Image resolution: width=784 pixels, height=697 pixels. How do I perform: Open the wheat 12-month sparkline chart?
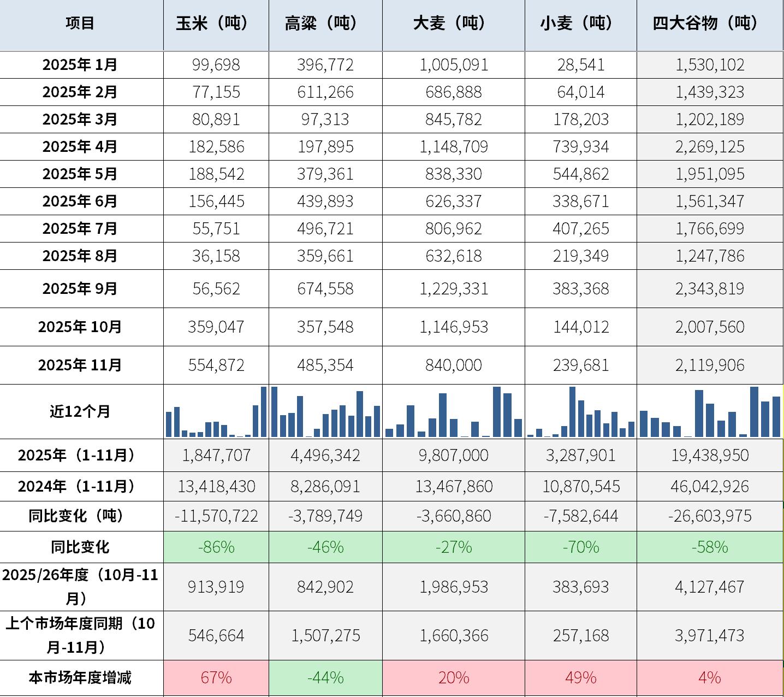point(580,412)
